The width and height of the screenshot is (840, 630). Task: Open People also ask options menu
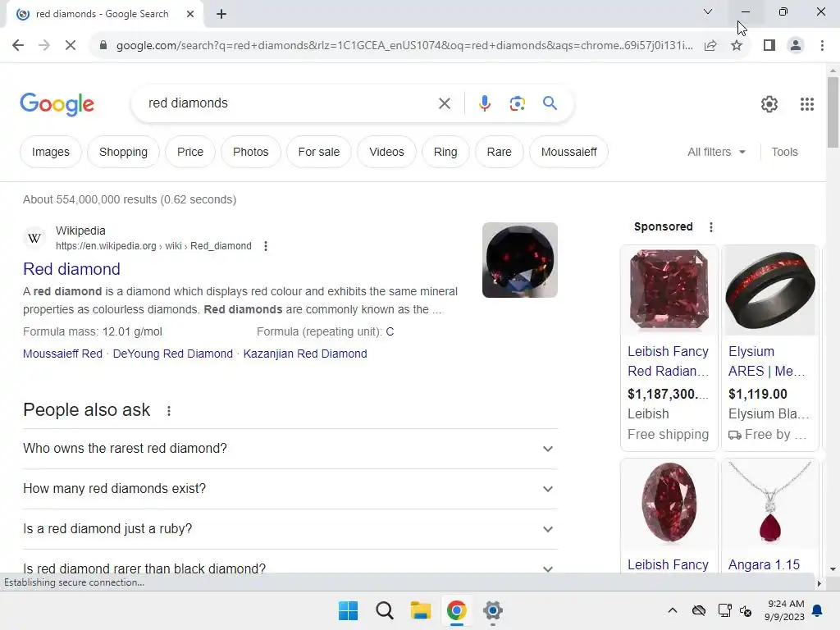click(x=169, y=411)
